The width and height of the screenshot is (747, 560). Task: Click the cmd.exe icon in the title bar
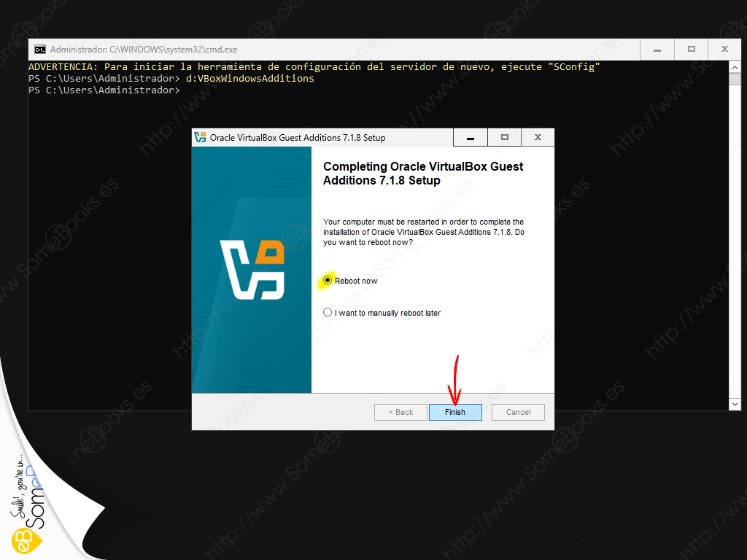(x=39, y=50)
